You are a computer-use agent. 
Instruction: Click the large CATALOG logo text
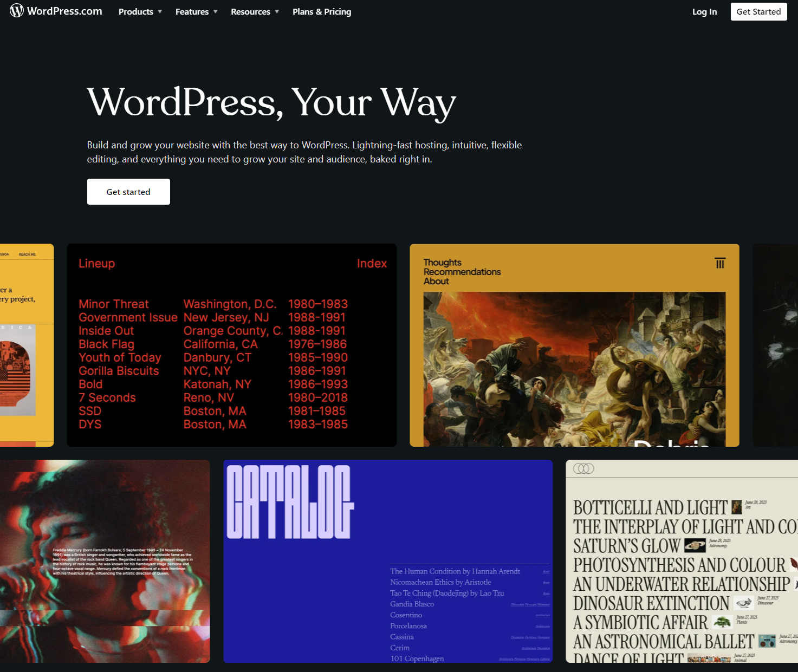point(290,502)
